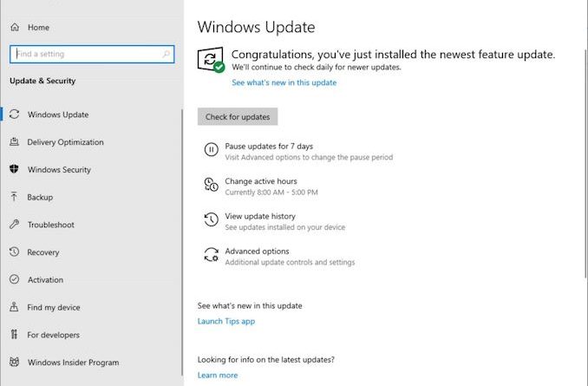Screen dimensions: 588x386
Task: Go to For developers section
Action: [53, 335]
